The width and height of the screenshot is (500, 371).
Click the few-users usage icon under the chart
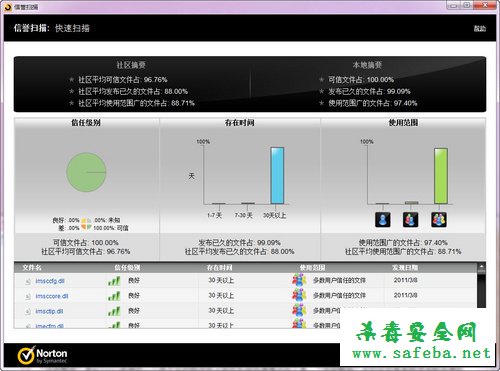click(411, 220)
